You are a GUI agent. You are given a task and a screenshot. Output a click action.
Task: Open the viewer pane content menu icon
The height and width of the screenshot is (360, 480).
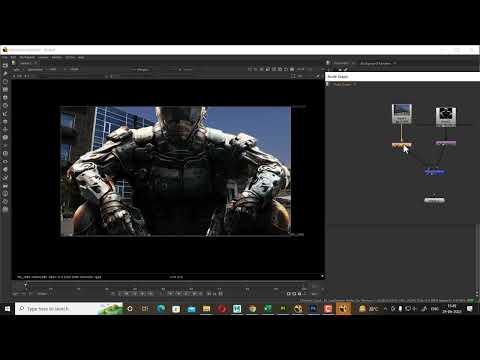pos(14,63)
